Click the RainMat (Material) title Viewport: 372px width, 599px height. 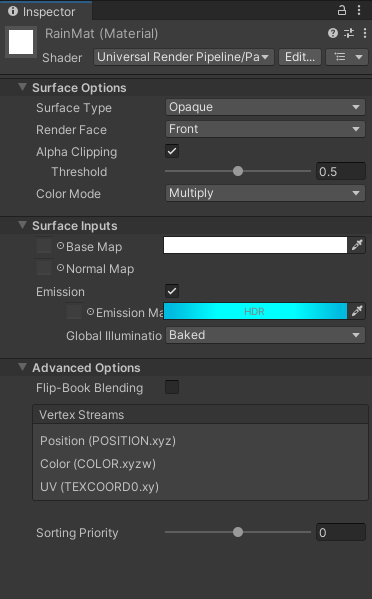tap(102, 34)
